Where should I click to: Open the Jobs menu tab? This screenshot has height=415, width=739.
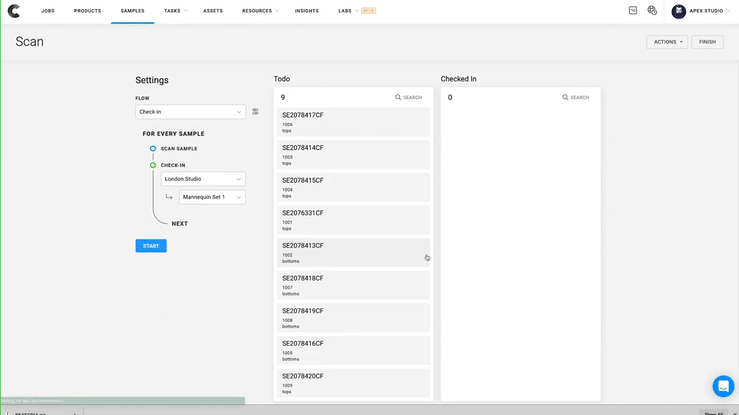[48, 11]
